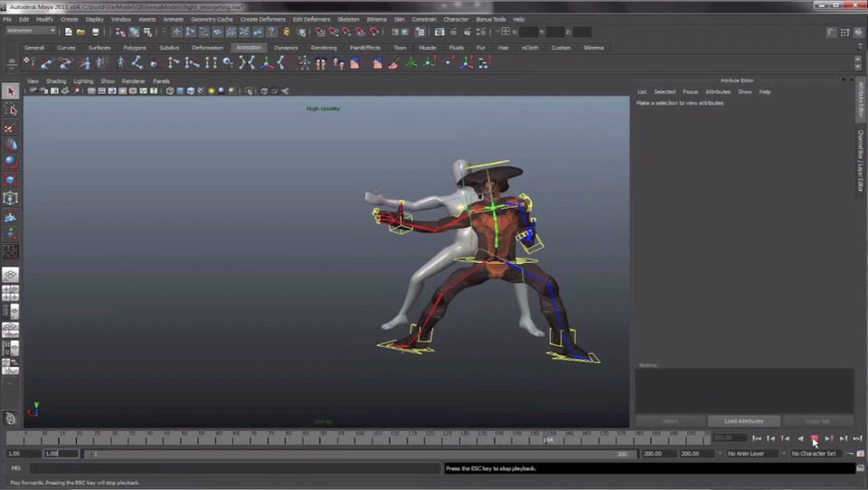Viewport: 868px width, 490px height.
Task: Open the Skeleton menu
Action: pos(348,19)
